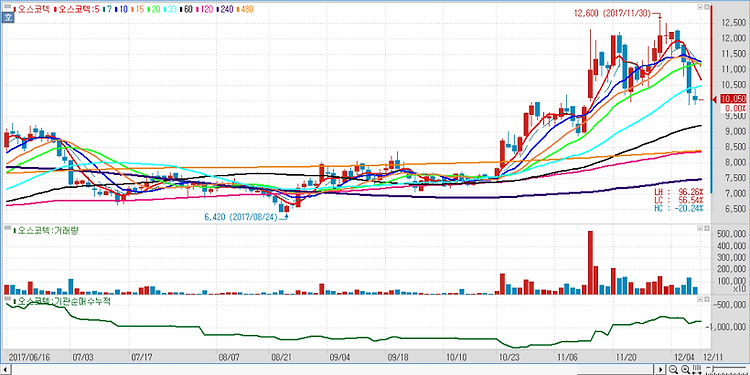Click the 6,420 (2017/08/24) low annotation
This screenshot has height=375, width=750.
coord(242,218)
